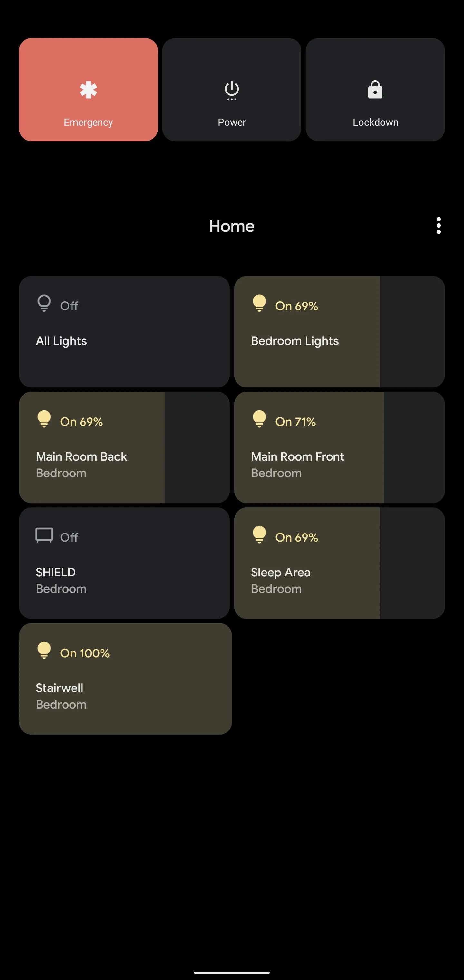Toggle the SHIELD Bedroom device on
This screenshot has width=464, height=980.
124,563
